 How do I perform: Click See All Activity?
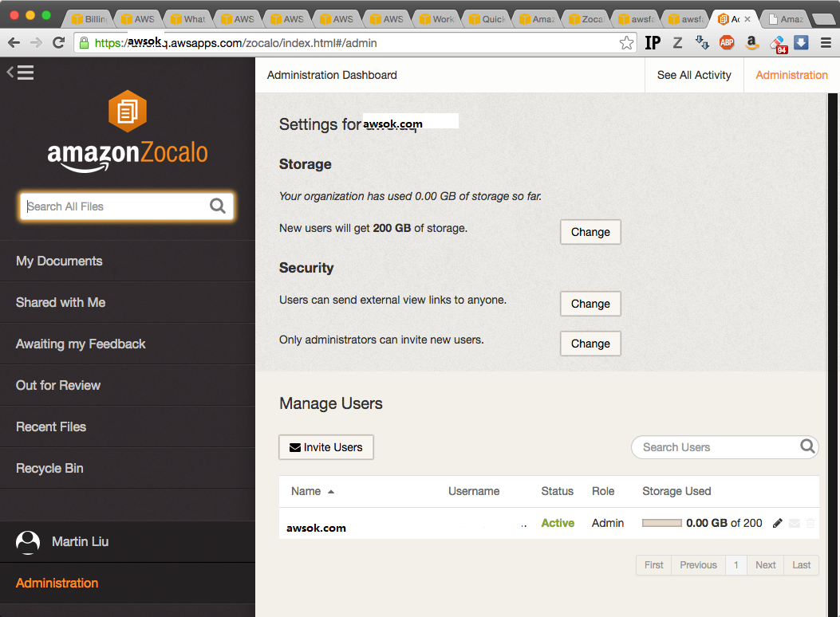point(694,75)
